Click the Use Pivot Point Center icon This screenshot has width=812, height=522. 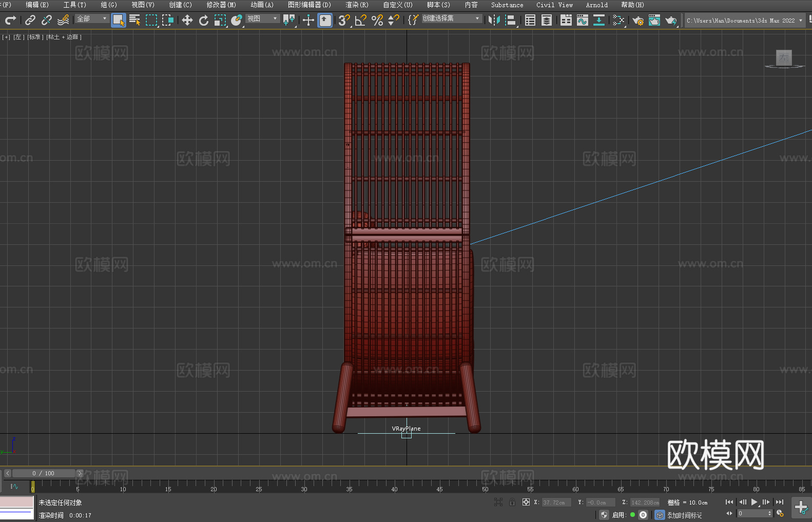click(x=289, y=20)
